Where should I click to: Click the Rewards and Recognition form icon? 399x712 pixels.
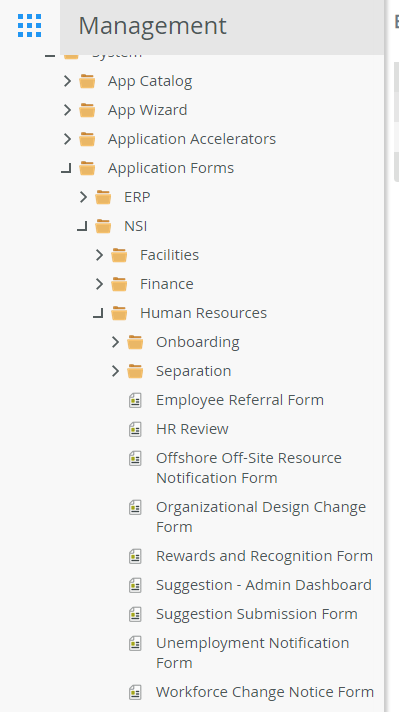(x=135, y=556)
